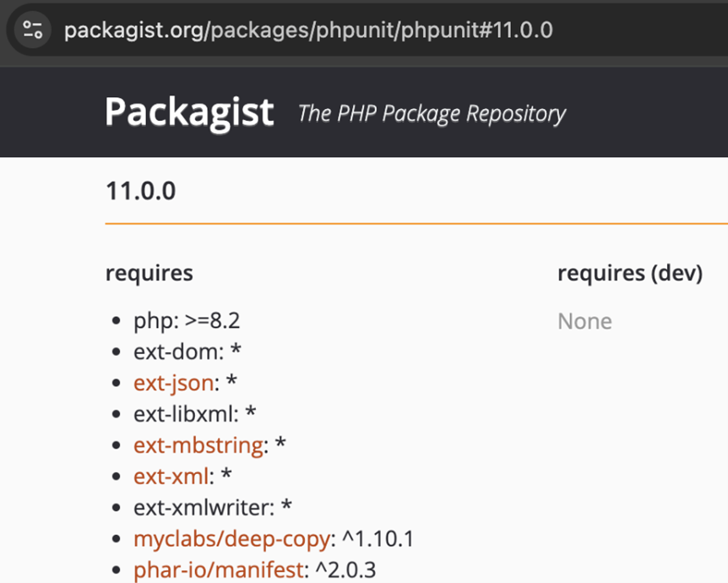Focus the packagist.org URL in address bar
Viewport: 728px width, 583px height.
(x=308, y=30)
